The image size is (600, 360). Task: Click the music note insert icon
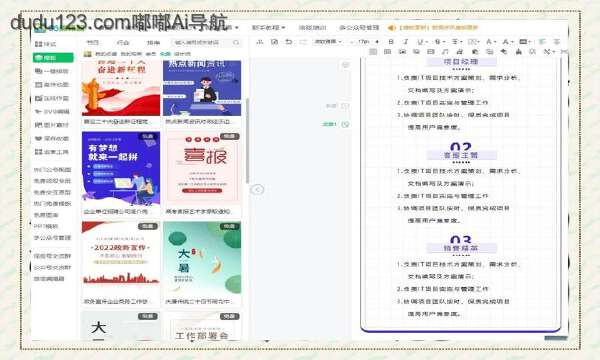(x=445, y=51)
